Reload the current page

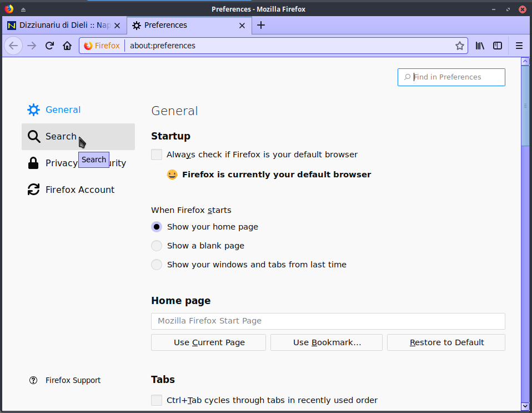coord(49,46)
